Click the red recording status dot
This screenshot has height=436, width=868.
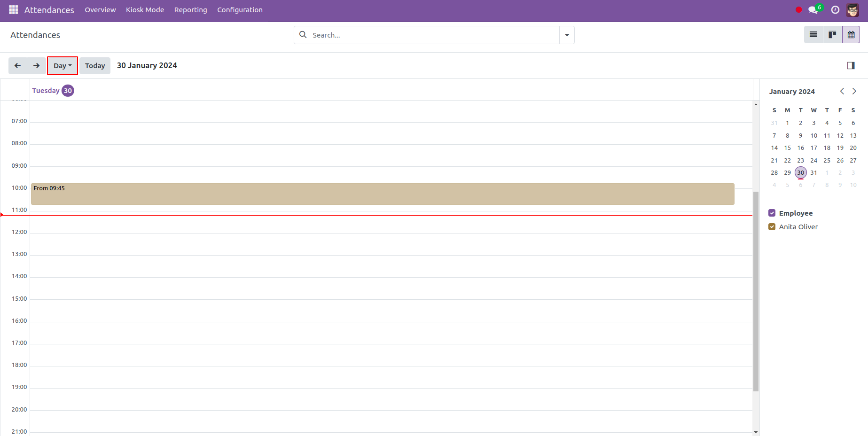(798, 10)
